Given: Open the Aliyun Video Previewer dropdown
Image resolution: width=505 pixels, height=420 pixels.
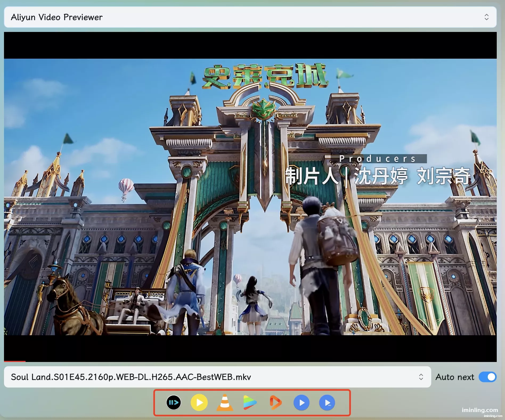Looking at the screenshot, I should 250,17.
